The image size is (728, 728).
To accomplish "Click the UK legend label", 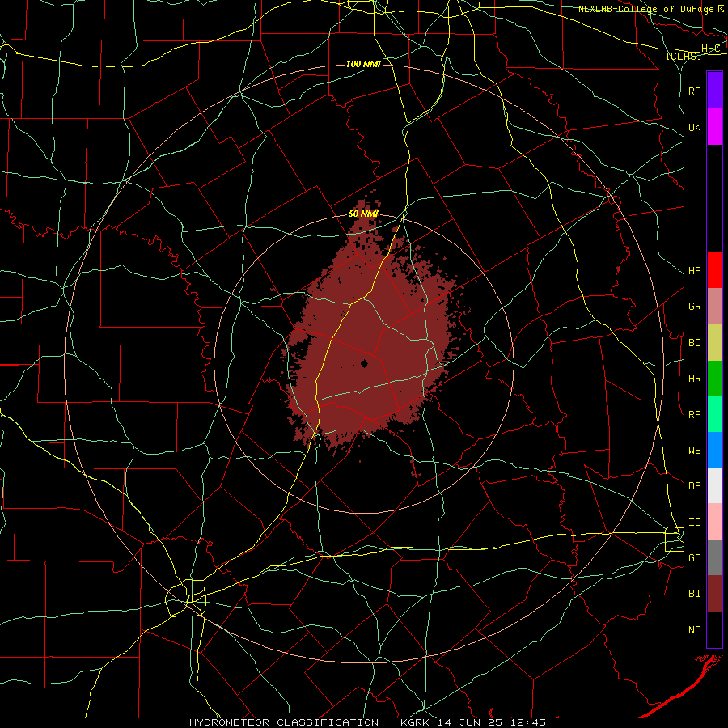I will tap(694, 127).
